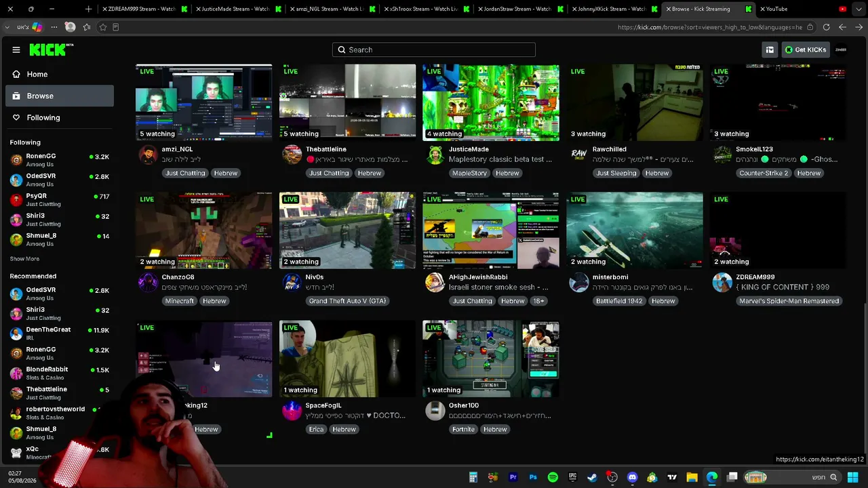This screenshot has width=868, height=488.
Task: Switch to the YouTube browser tab
Action: point(804,9)
